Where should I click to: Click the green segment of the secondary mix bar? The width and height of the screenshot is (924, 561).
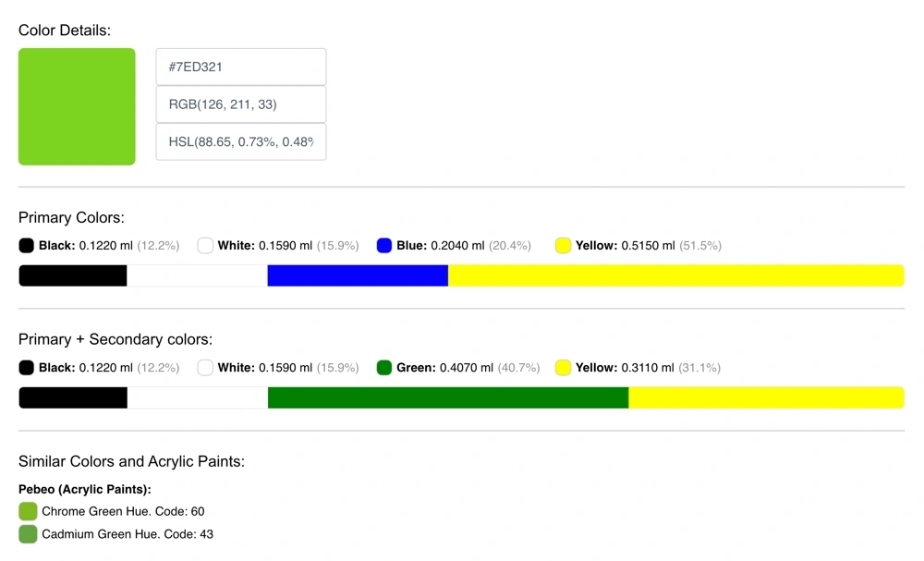point(448,397)
